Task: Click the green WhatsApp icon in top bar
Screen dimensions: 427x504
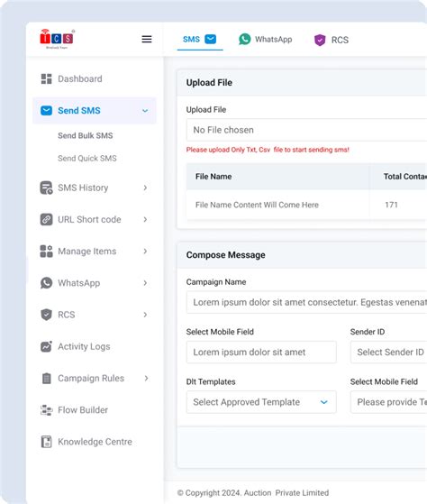Action: pyautogui.click(x=245, y=39)
